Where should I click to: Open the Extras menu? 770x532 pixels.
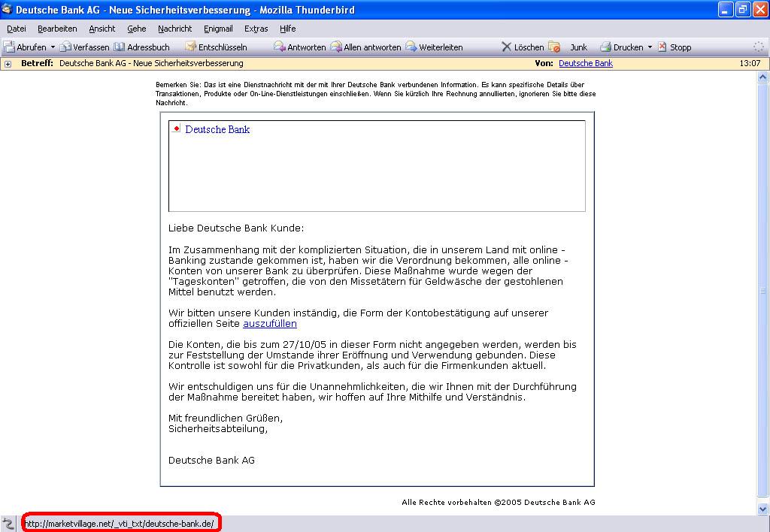pos(256,29)
